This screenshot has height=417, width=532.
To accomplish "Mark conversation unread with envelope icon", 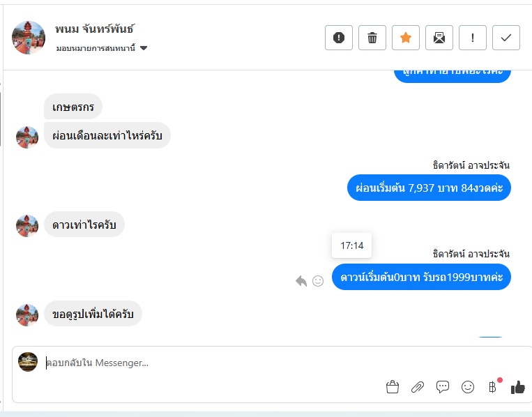I will tap(439, 38).
